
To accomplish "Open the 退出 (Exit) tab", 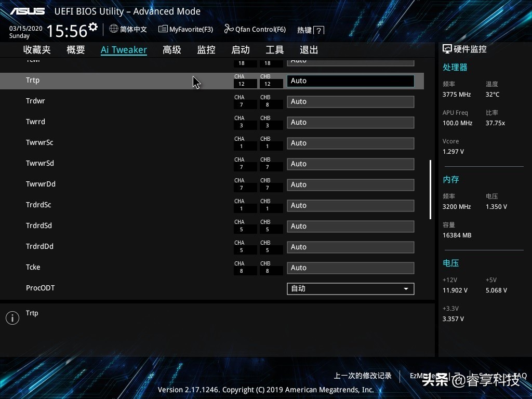I will pos(309,50).
